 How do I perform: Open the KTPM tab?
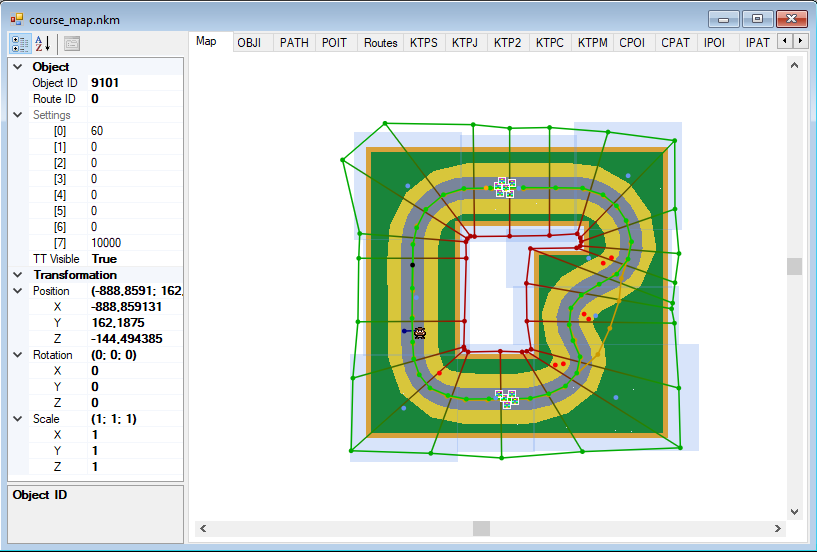[592, 43]
